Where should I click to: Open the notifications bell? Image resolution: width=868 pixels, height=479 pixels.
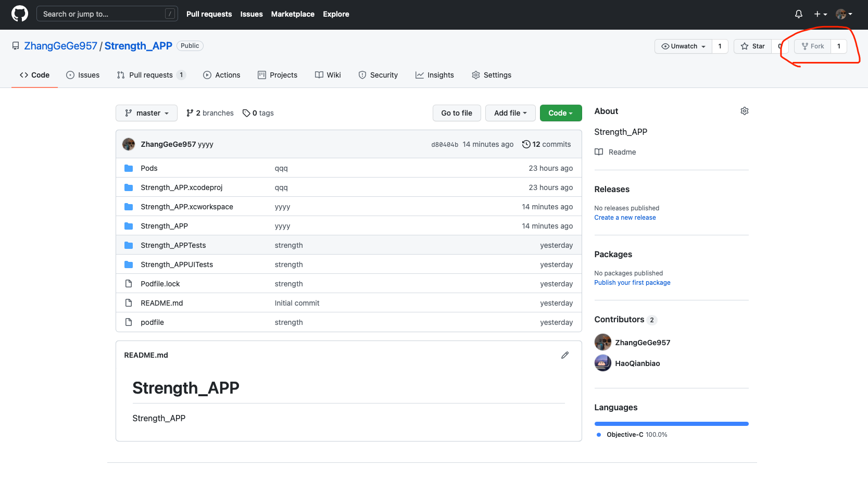coord(799,14)
